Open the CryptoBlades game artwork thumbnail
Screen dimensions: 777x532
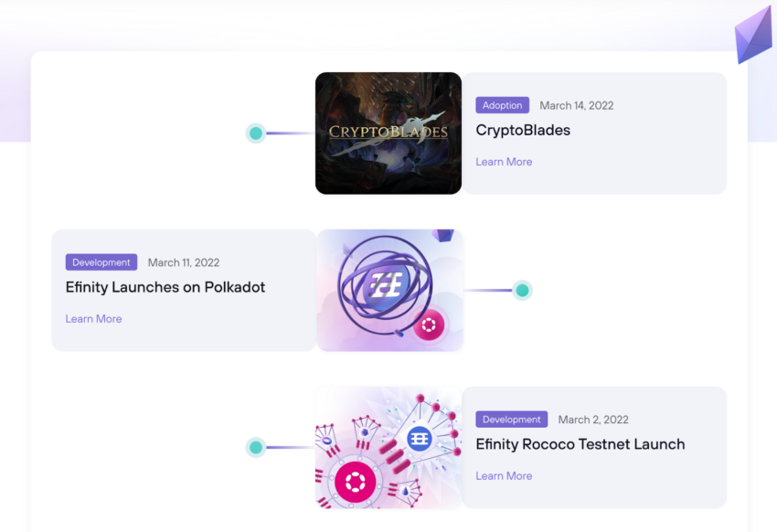click(x=388, y=133)
